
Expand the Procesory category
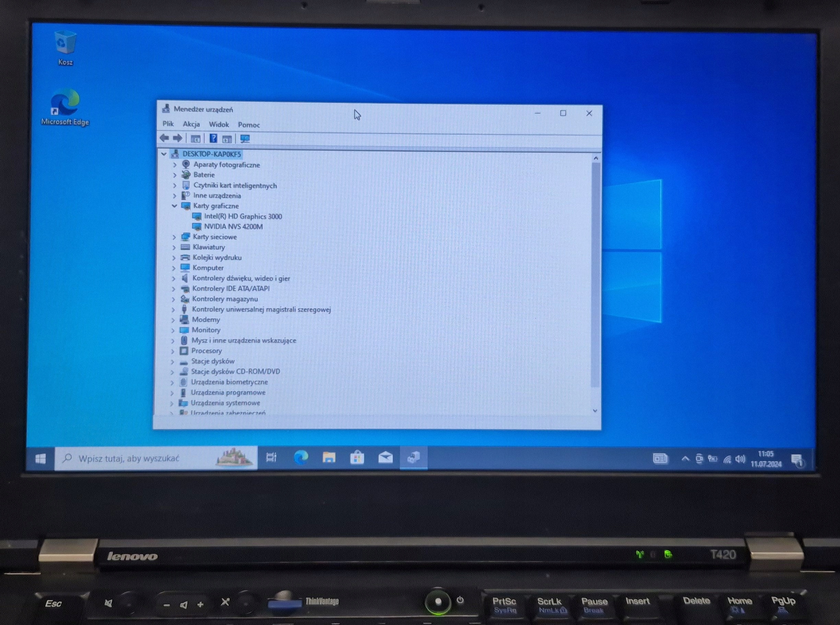[173, 351]
